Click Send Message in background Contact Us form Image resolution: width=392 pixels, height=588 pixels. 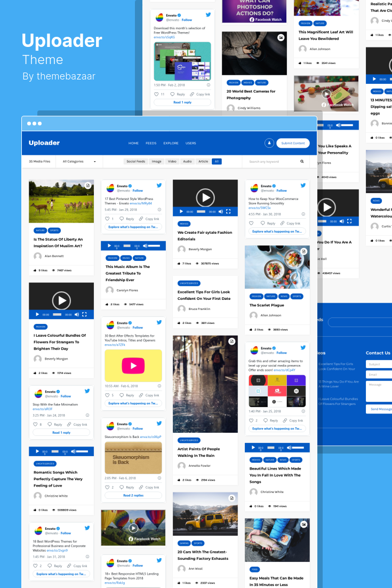pos(379,409)
